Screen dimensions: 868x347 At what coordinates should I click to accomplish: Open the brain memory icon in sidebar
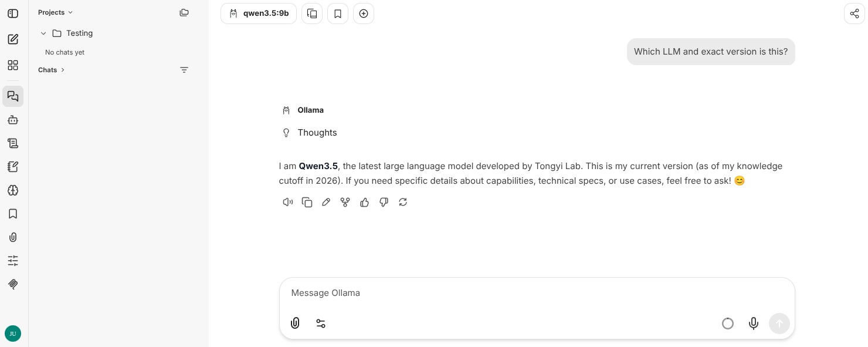point(13,190)
